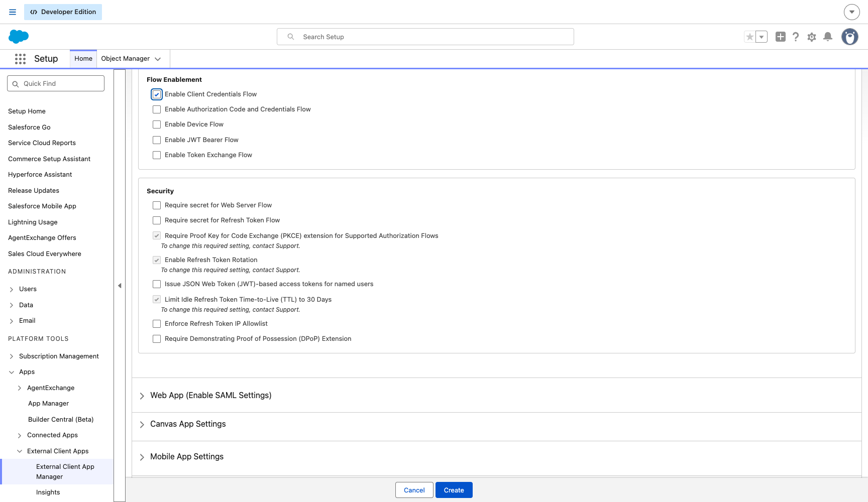
Task: Open the Object Manager tab
Action: (126, 59)
